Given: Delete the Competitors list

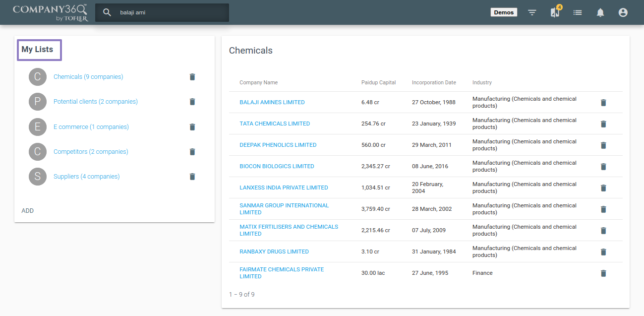Looking at the screenshot, I should point(192,152).
